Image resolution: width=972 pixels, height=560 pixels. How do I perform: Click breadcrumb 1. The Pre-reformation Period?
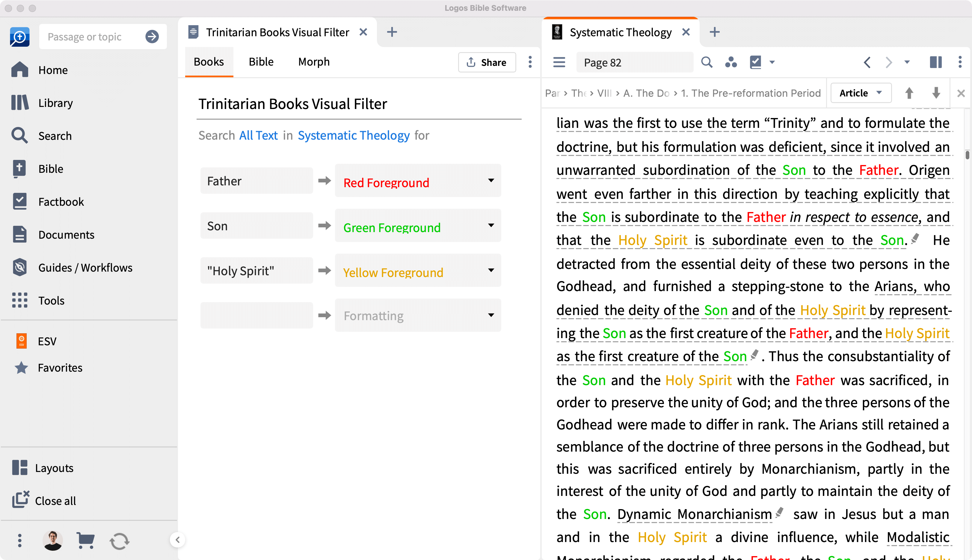pos(750,93)
